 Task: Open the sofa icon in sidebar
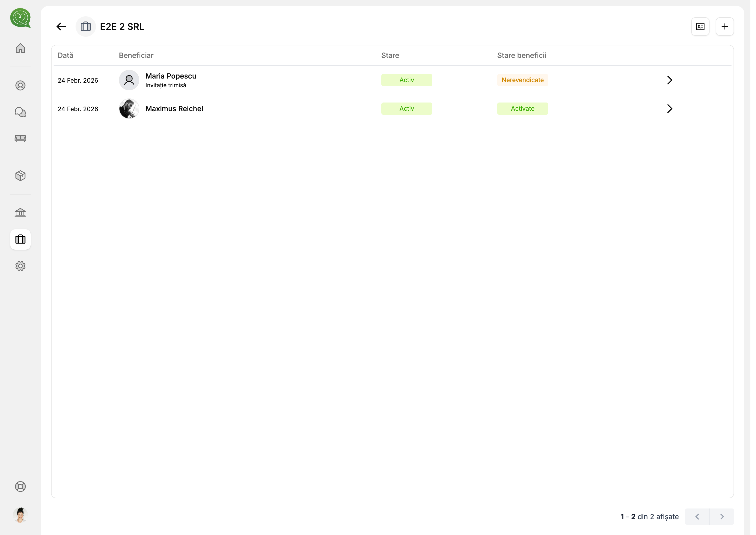pos(20,138)
